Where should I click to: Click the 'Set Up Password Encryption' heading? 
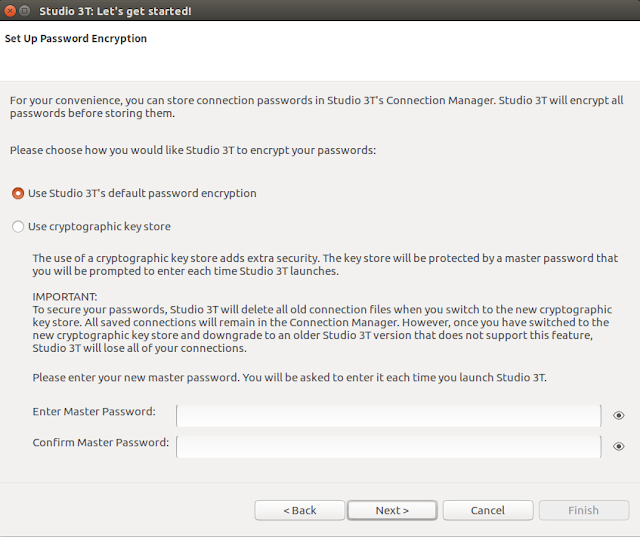click(x=76, y=39)
